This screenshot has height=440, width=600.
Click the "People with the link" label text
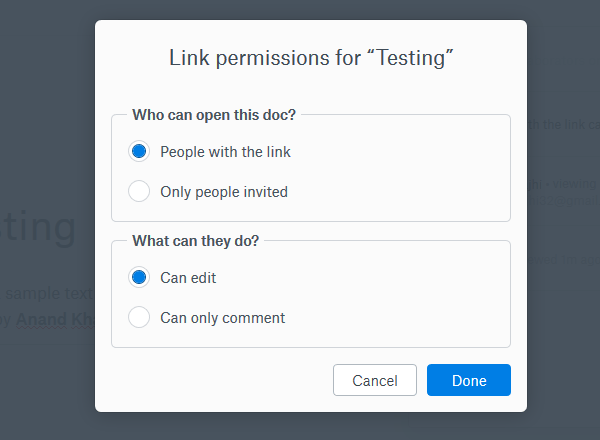tap(225, 152)
